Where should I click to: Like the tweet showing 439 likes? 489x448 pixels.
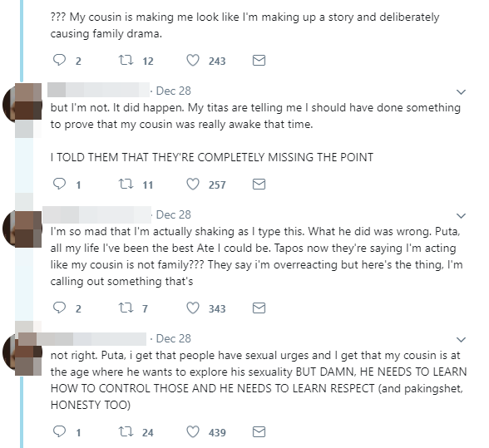(x=193, y=431)
